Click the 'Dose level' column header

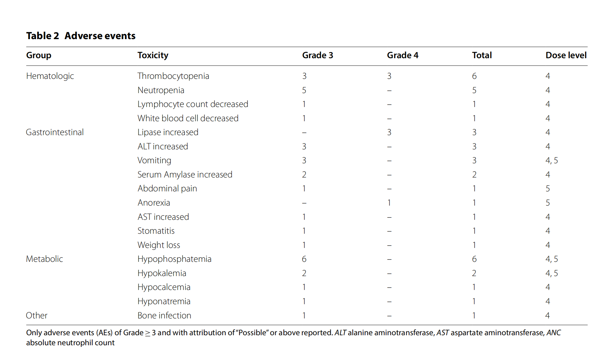tap(566, 55)
